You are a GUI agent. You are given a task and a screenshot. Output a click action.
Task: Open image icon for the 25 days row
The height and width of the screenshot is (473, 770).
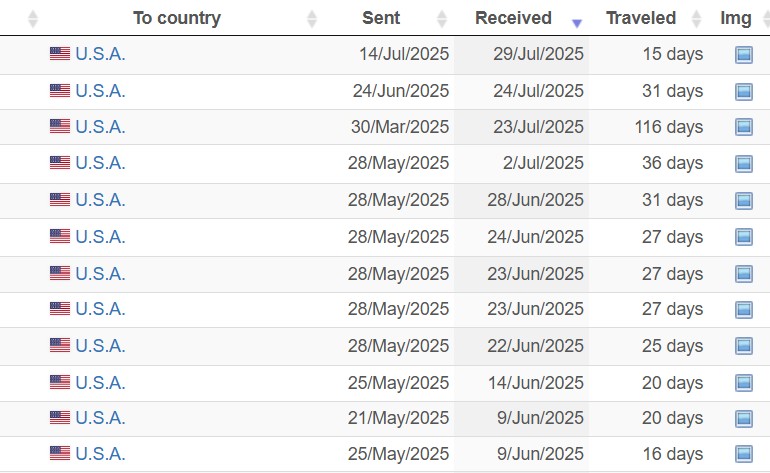(x=743, y=346)
